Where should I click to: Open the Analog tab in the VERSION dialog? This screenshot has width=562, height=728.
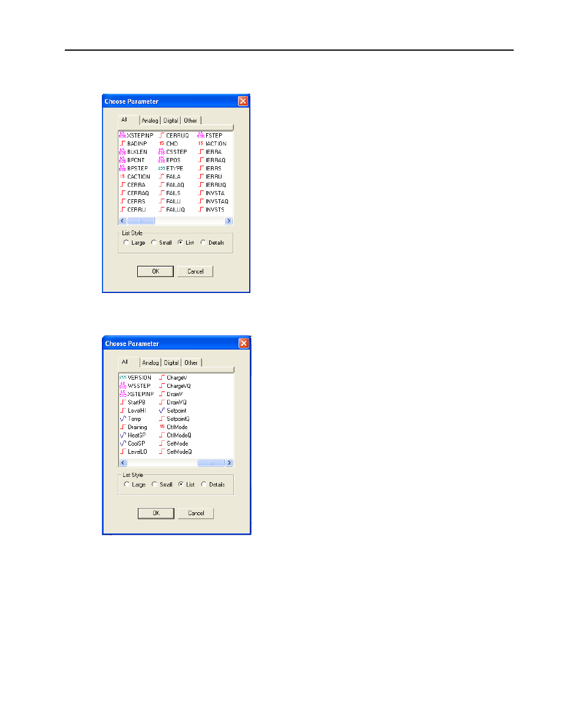click(x=150, y=363)
